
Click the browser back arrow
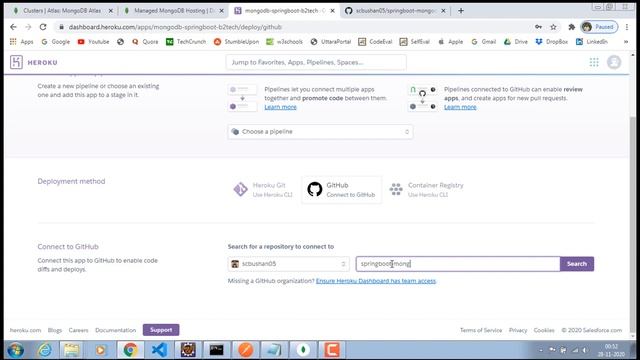13,27
